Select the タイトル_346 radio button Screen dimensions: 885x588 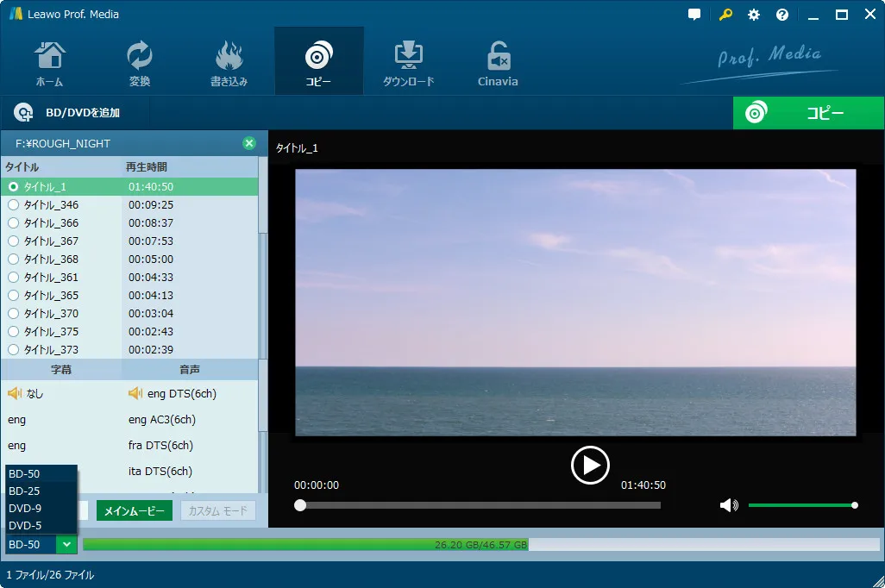(14, 205)
